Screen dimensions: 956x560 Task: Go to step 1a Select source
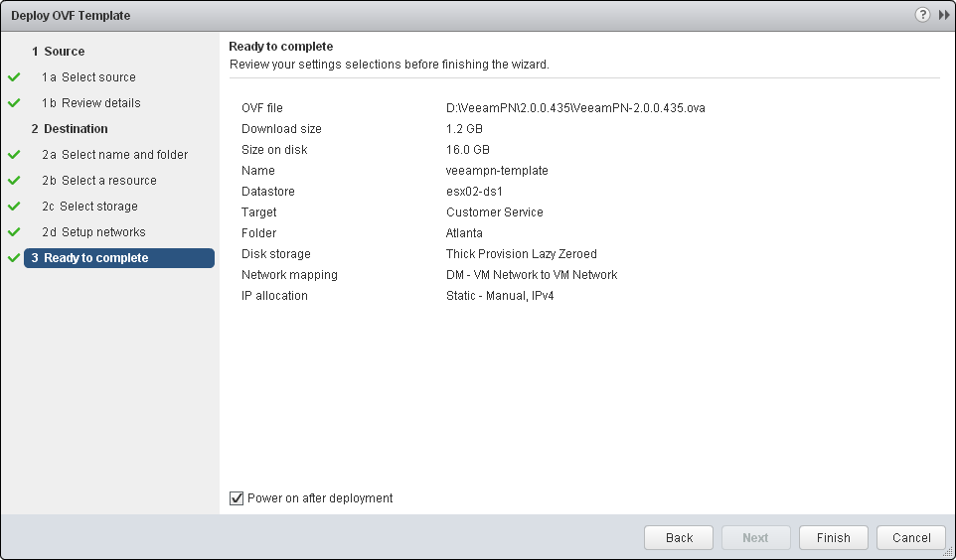tap(88, 77)
